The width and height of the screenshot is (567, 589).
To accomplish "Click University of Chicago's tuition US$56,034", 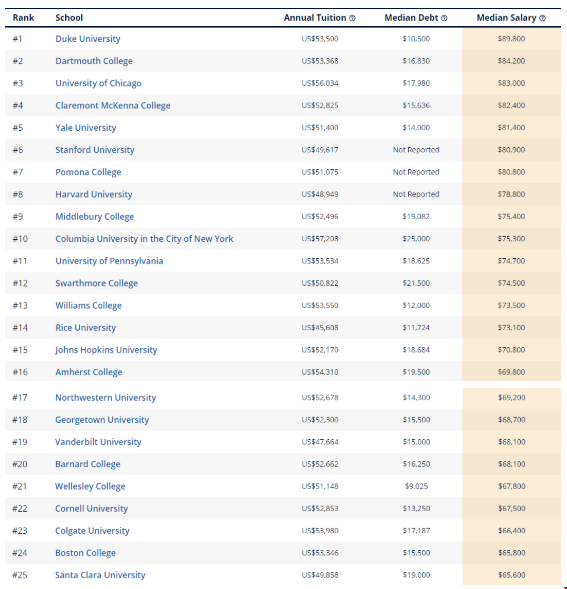I will 320,83.
